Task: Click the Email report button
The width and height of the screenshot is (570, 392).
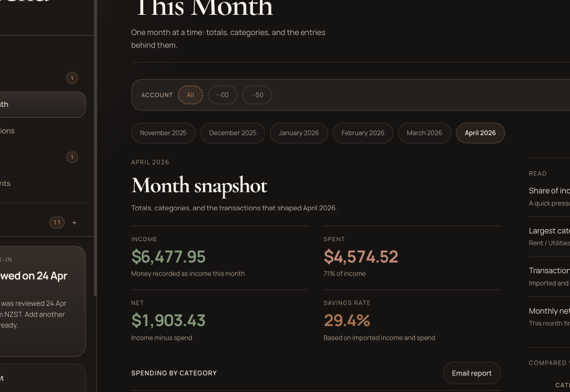Action: [x=472, y=373]
